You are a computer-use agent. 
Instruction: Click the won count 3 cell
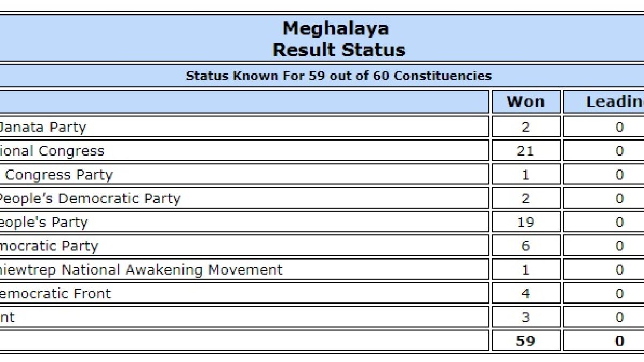click(x=525, y=317)
